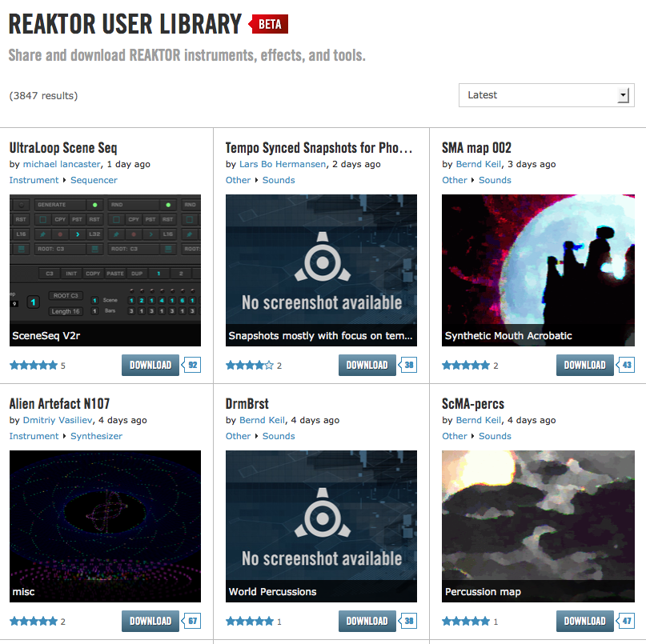Screen dimensions: 646x644
Task: Click download count badge for Tempo Synced Snapshots
Action: (x=408, y=365)
